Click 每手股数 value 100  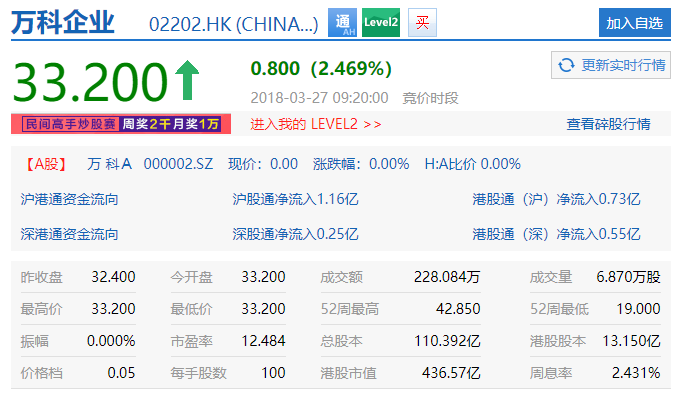pyautogui.click(x=273, y=373)
